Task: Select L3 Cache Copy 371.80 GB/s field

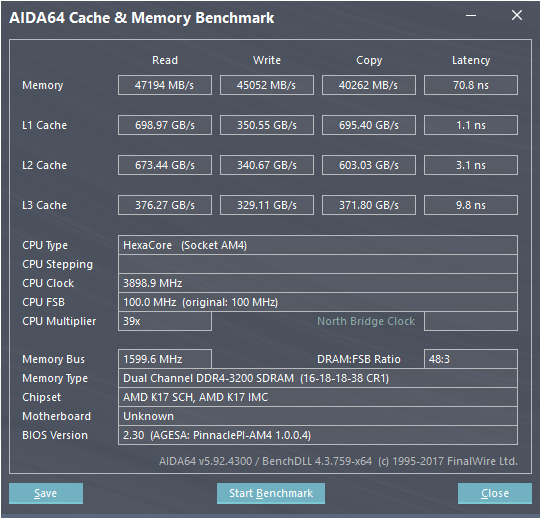Action: 368,205
